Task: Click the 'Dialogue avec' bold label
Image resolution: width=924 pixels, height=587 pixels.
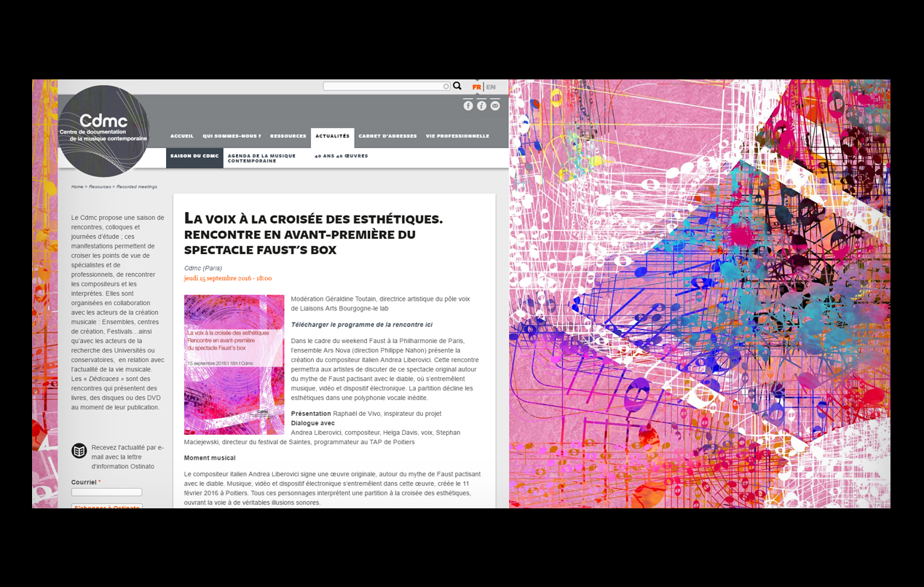Action: tap(313, 423)
